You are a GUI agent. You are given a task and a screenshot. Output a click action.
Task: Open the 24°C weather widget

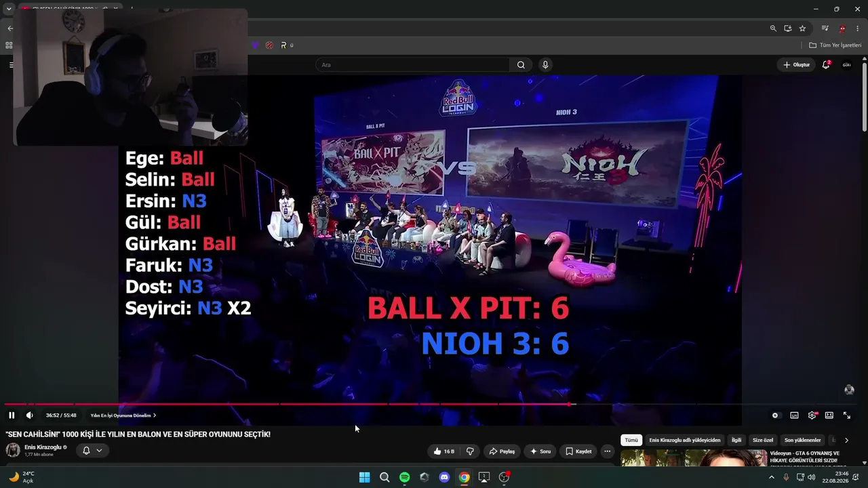point(21,477)
